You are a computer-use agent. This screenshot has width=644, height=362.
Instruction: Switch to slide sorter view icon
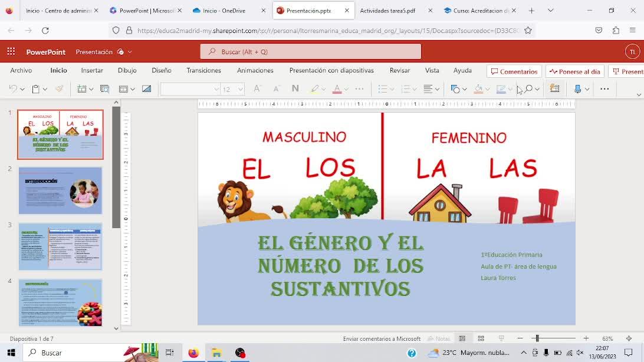(481, 338)
